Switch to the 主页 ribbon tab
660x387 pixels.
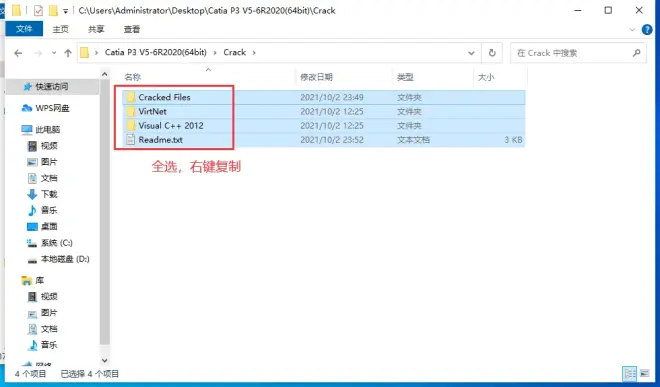click(x=60, y=29)
